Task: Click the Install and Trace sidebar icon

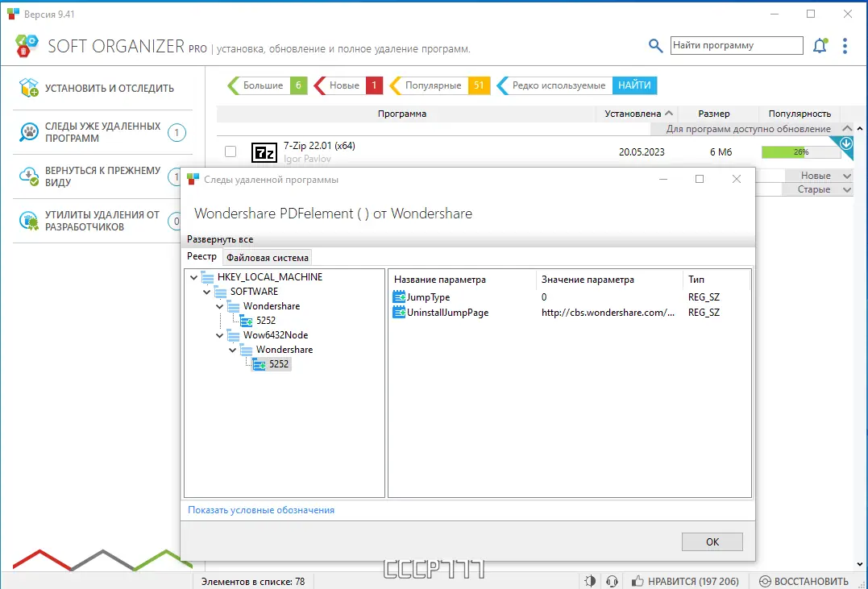Action: click(x=29, y=88)
